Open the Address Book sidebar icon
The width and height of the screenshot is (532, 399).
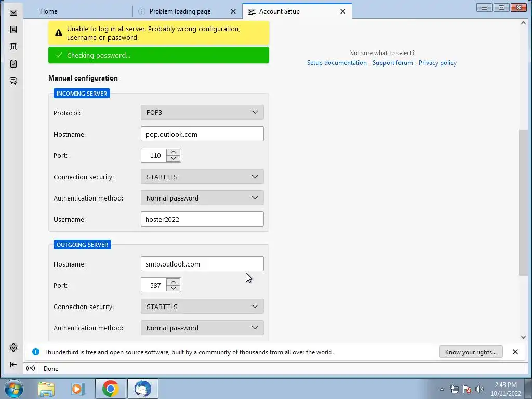click(x=13, y=30)
